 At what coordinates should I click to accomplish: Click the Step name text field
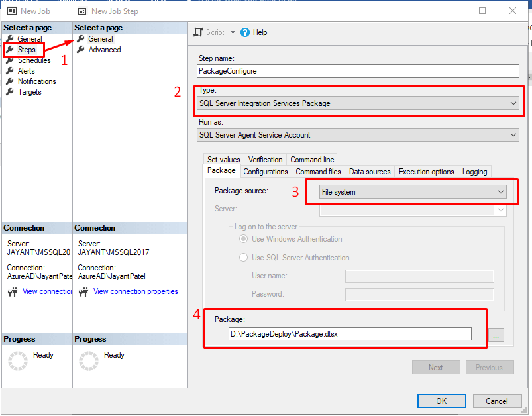pyautogui.click(x=358, y=70)
